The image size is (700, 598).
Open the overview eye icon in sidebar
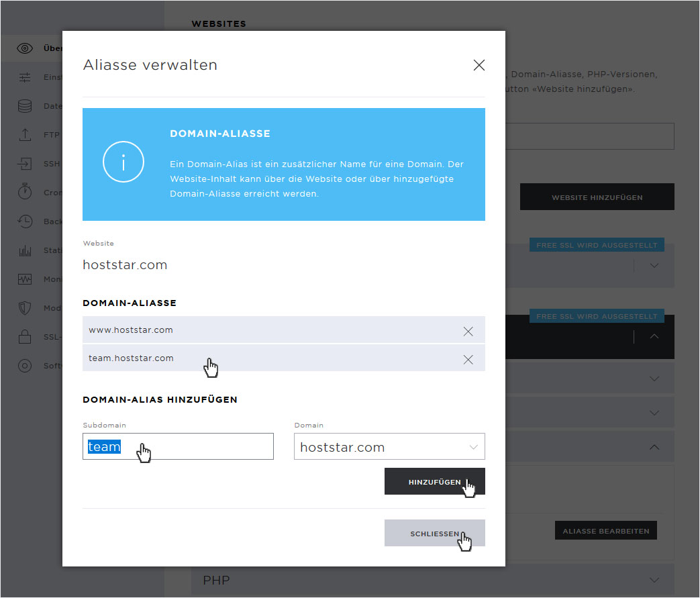[25, 48]
